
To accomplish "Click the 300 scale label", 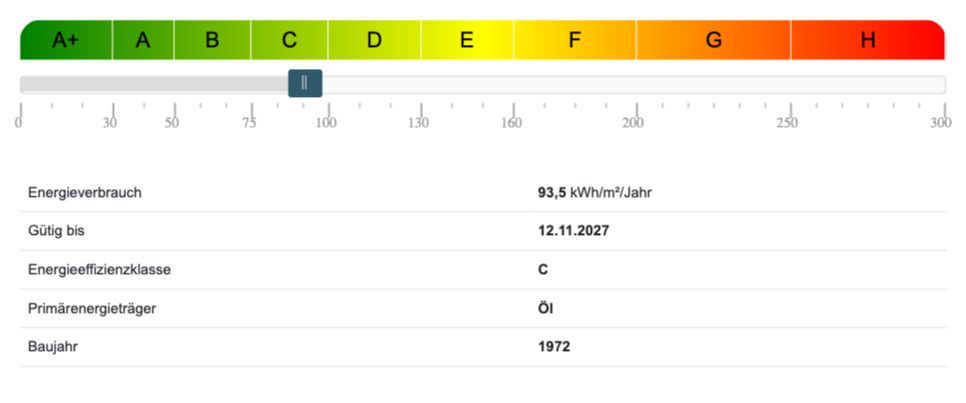I will tap(941, 123).
